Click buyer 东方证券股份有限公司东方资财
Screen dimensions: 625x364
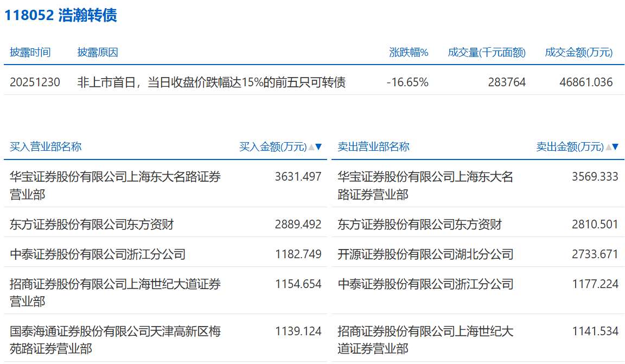(x=92, y=225)
